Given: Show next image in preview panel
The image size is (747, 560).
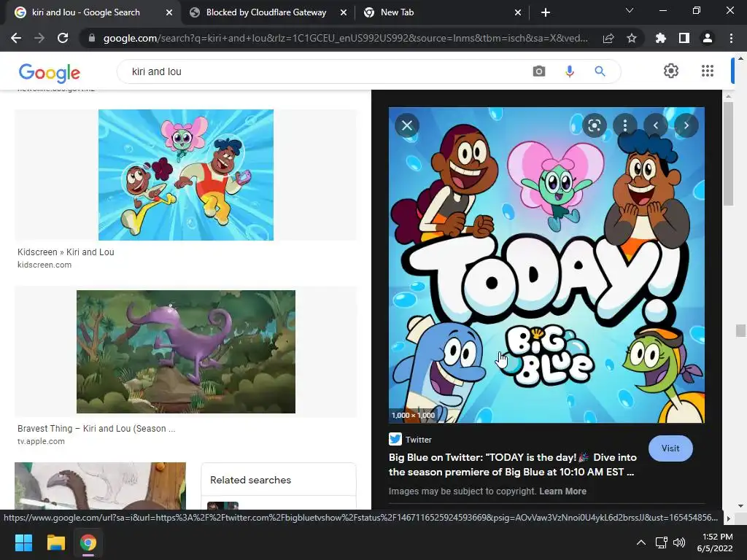Looking at the screenshot, I should 686,125.
